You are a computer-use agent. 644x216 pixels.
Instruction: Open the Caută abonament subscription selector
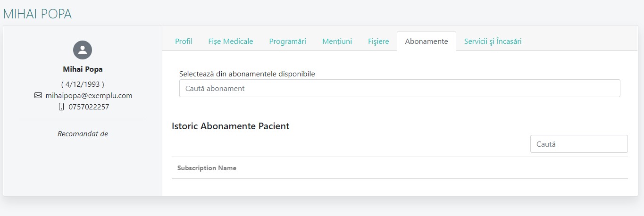[400, 88]
